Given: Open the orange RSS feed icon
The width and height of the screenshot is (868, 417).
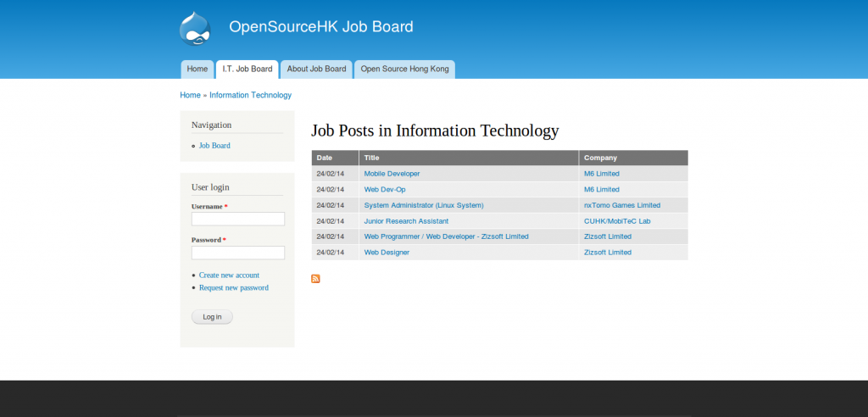Looking at the screenshot, I should click(x=315, y=279).
